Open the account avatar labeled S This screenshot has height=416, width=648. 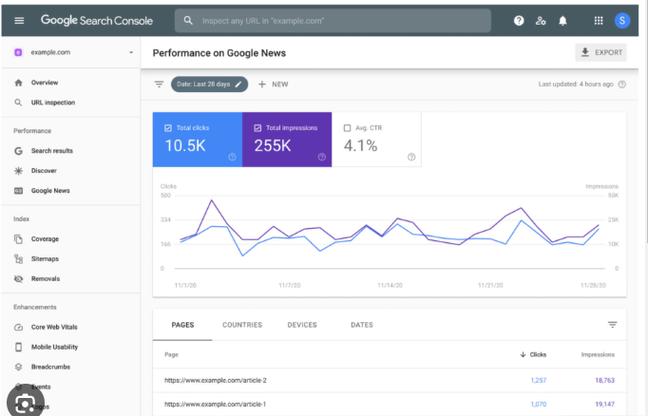622,20
